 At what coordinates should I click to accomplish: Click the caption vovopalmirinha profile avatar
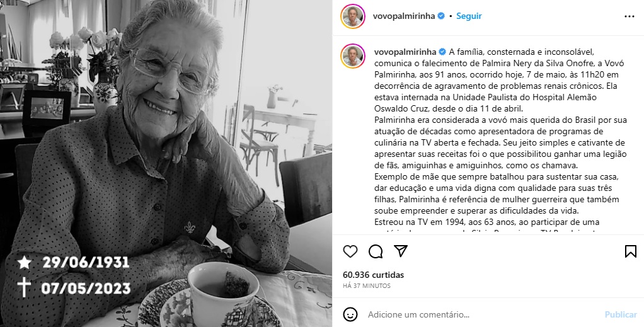pyautogui.click(x=353, y=56)
